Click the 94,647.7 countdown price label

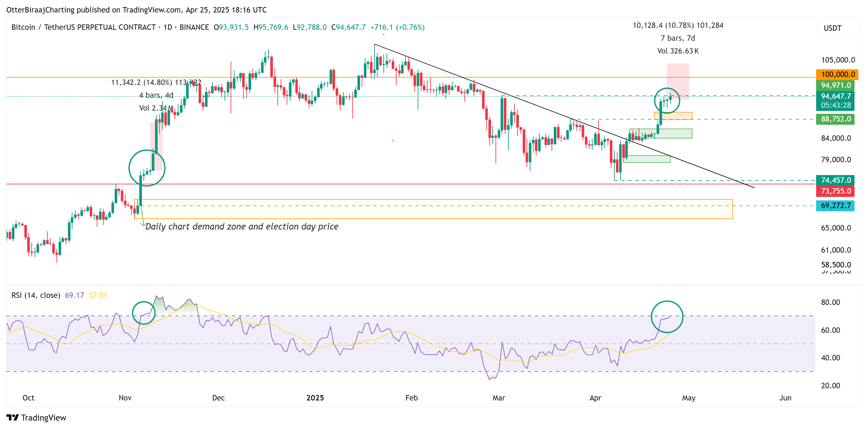[x=836, y=101]
